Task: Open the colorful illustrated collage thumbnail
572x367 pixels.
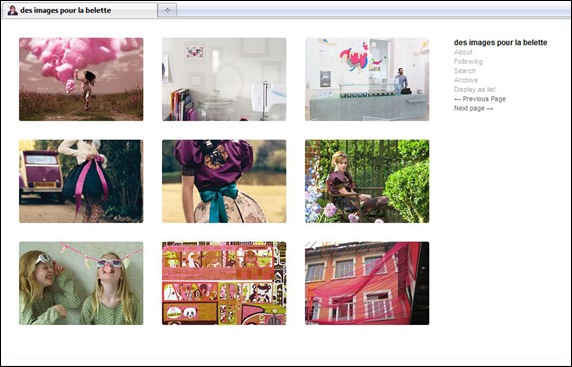Action: [224, 283]
